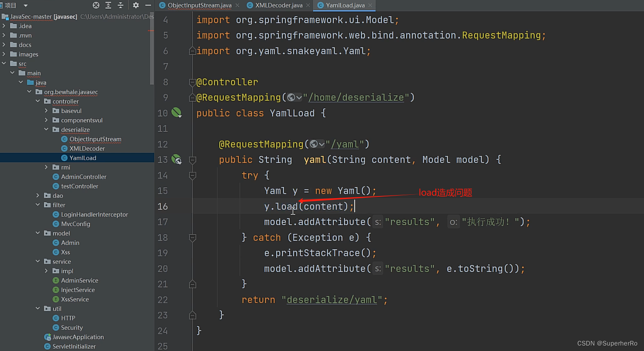The height and width of the screenshot is (351, 644).
Task: Expand the rmi package
Action: coord(46,167)
